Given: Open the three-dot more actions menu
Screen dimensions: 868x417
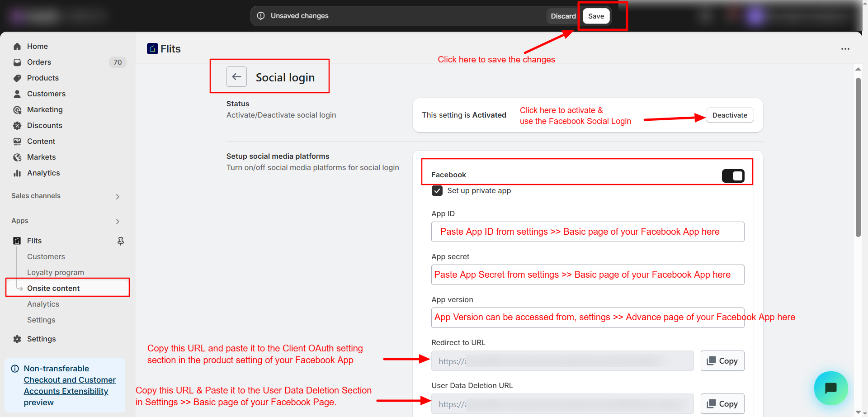Looking at the screenshot, I should coord(845,49).
